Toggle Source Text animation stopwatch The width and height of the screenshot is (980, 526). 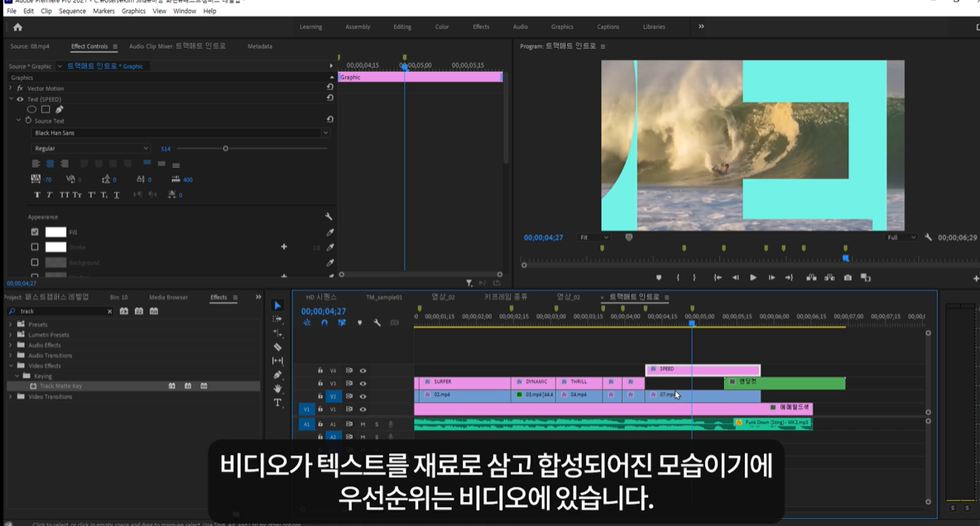(x=28, y=120)
